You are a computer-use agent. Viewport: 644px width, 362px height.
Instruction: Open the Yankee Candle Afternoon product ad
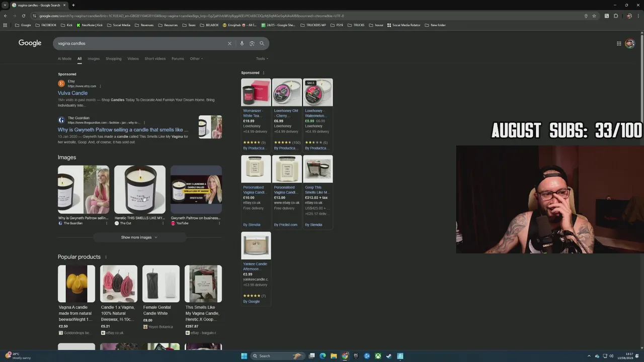point(256,268)
